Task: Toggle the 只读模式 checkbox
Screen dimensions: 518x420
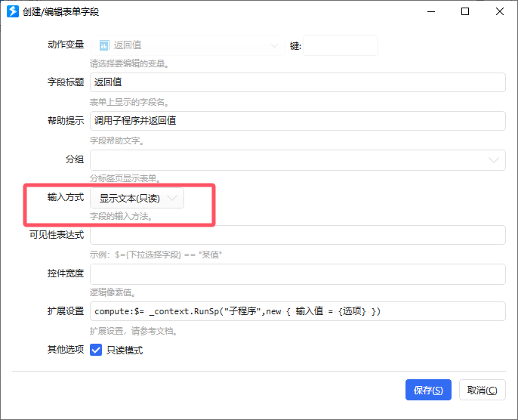Action: [96, 350]
